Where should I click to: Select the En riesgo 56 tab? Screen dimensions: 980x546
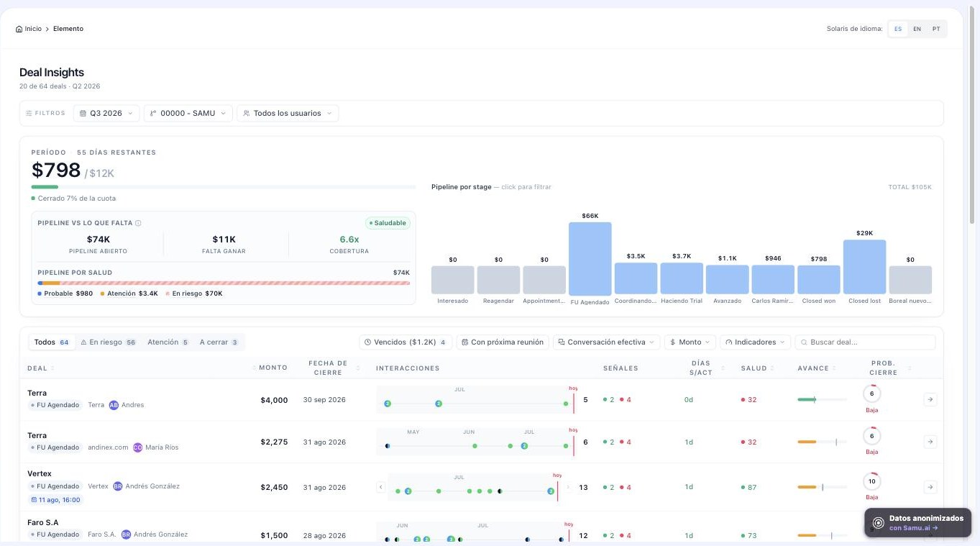pyautogui.click(x=108, y=342)
